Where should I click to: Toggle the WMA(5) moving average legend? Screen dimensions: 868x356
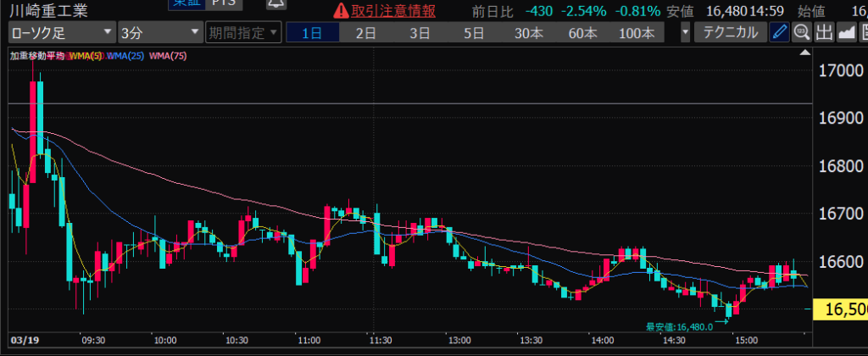tap(86, 57)
